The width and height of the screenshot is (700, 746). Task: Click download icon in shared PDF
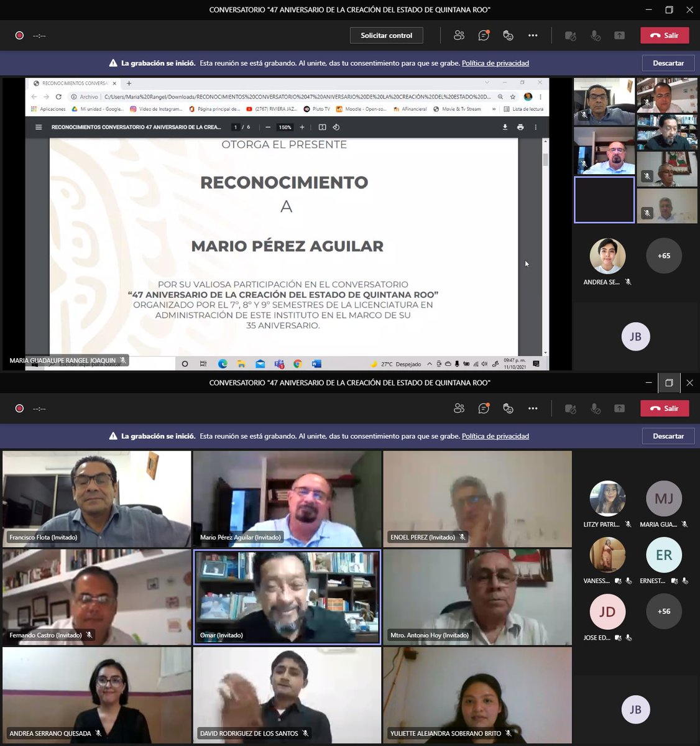pos(505,127)
